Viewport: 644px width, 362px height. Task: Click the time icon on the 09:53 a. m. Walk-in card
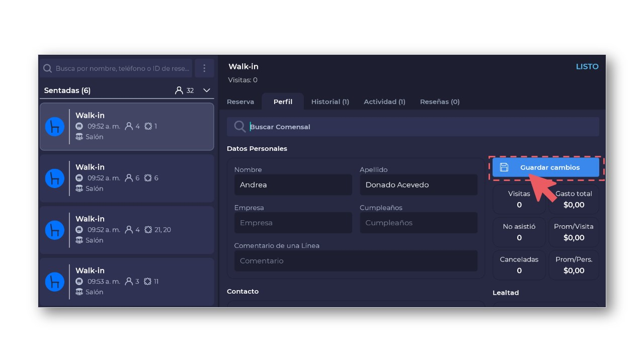[x=79, y=282]
